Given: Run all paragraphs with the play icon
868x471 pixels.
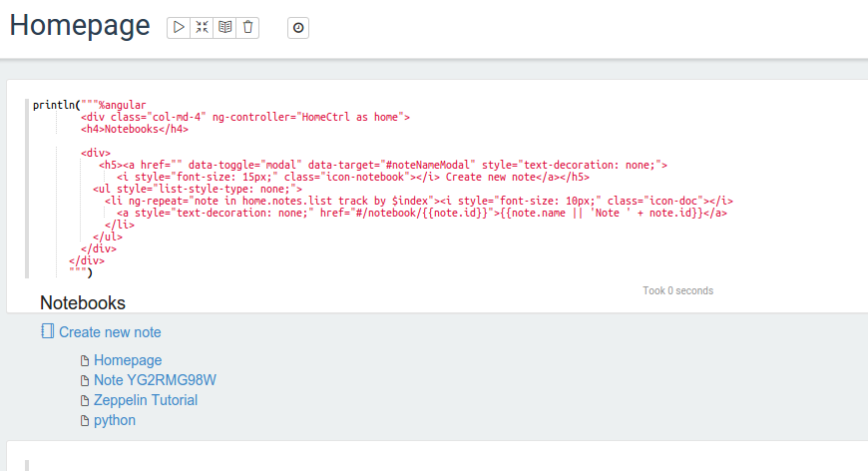Looking at the screenshot, I should pyautogui.click(x=179, y=28).
